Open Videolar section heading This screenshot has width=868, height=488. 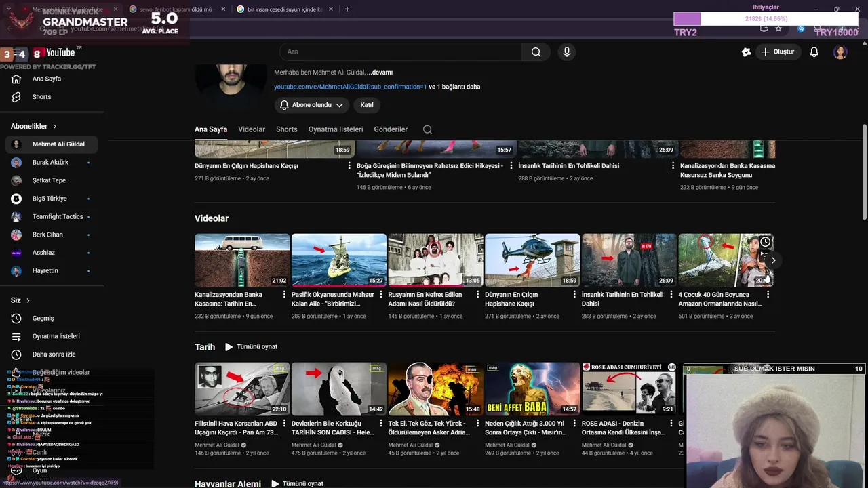(x=212, y=218)
